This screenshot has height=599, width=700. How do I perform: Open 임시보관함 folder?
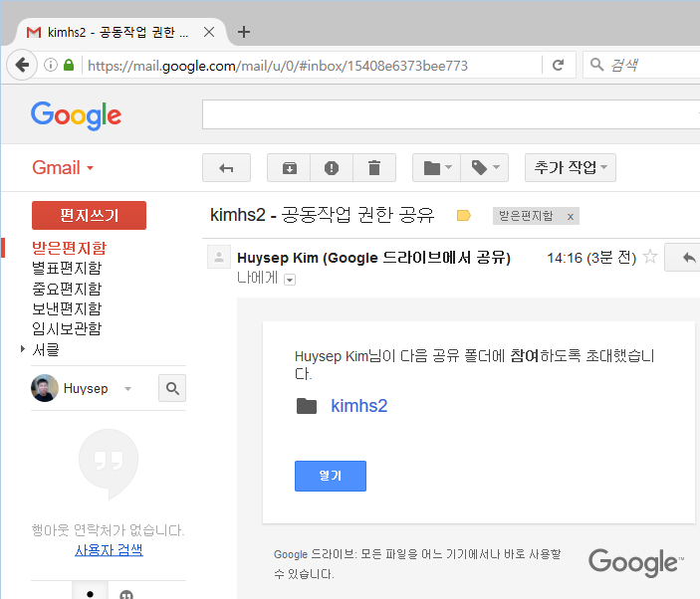(67, 328)
